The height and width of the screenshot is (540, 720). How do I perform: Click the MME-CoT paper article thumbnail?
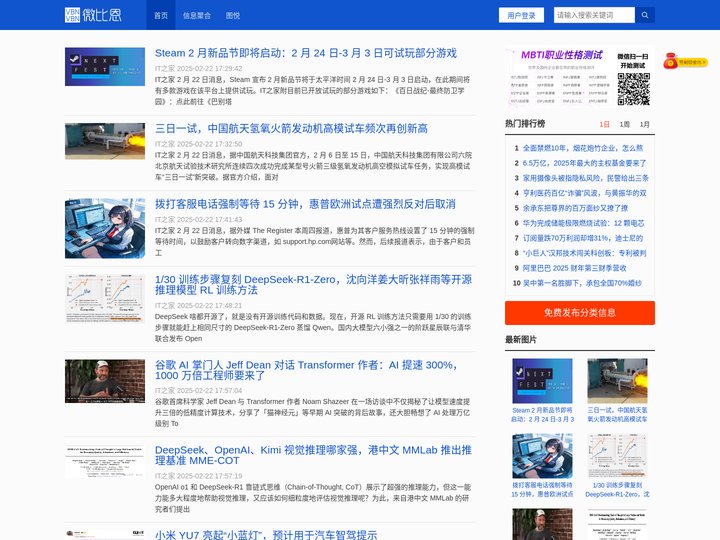click(x=105, y=461)
